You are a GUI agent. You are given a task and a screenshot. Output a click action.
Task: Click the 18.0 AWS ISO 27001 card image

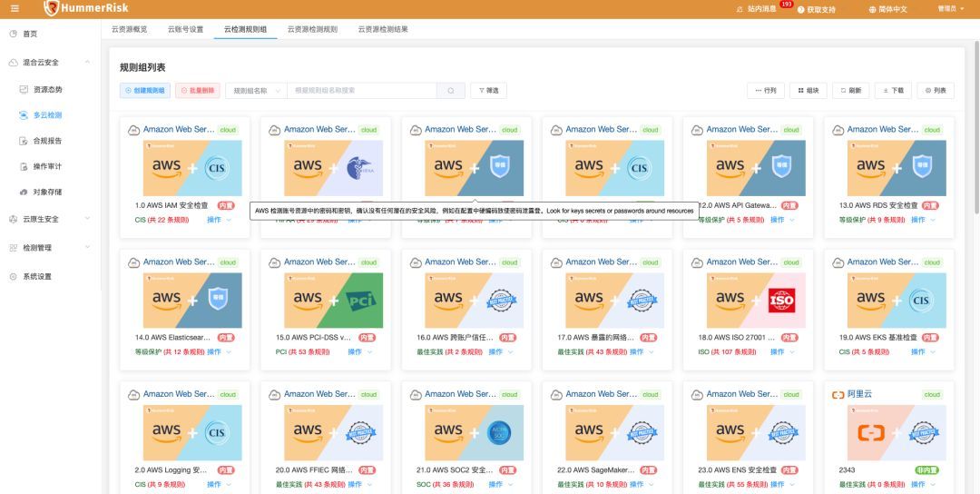coord(756,301)
